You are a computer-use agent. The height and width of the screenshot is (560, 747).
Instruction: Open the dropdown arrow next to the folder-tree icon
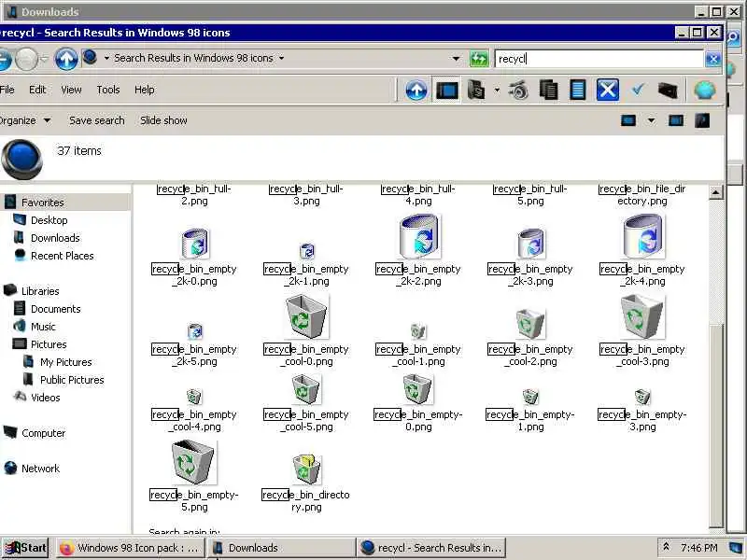[497, 90]
